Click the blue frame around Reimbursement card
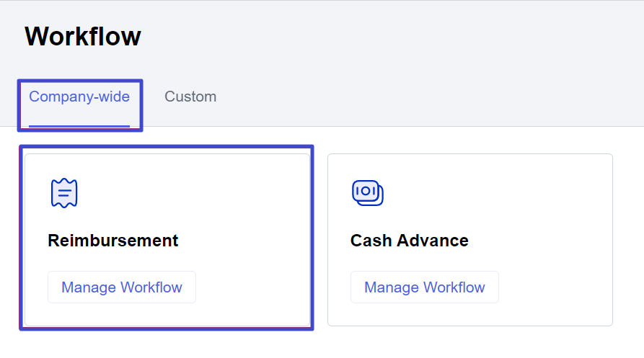This screenshot has height=358, width=644. pos(312,238)
